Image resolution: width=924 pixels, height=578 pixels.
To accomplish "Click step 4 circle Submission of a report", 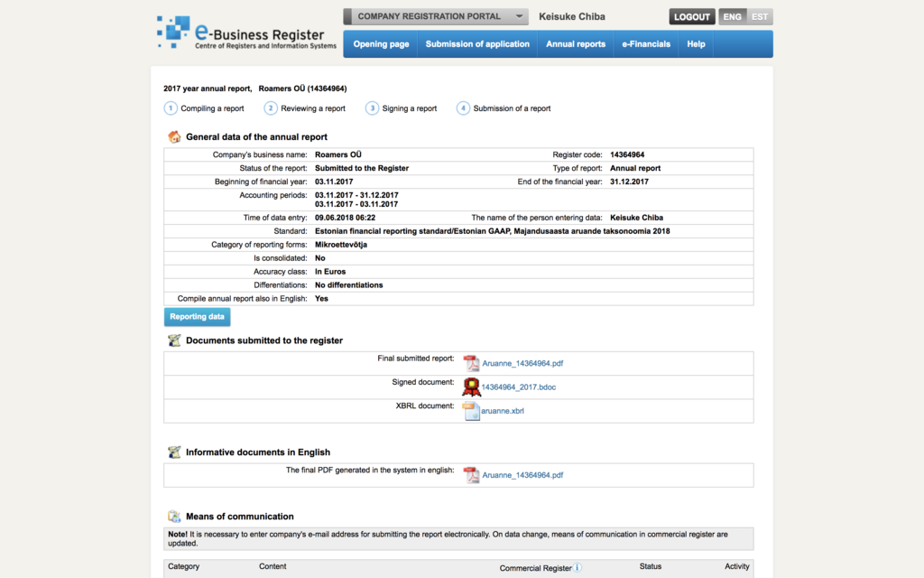I will (463, 108).
